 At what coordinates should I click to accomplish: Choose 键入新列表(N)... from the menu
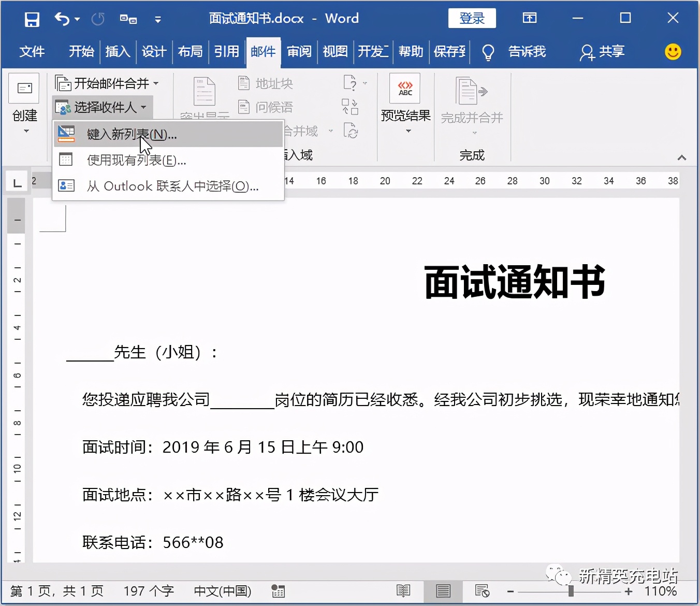coord(169,134)
